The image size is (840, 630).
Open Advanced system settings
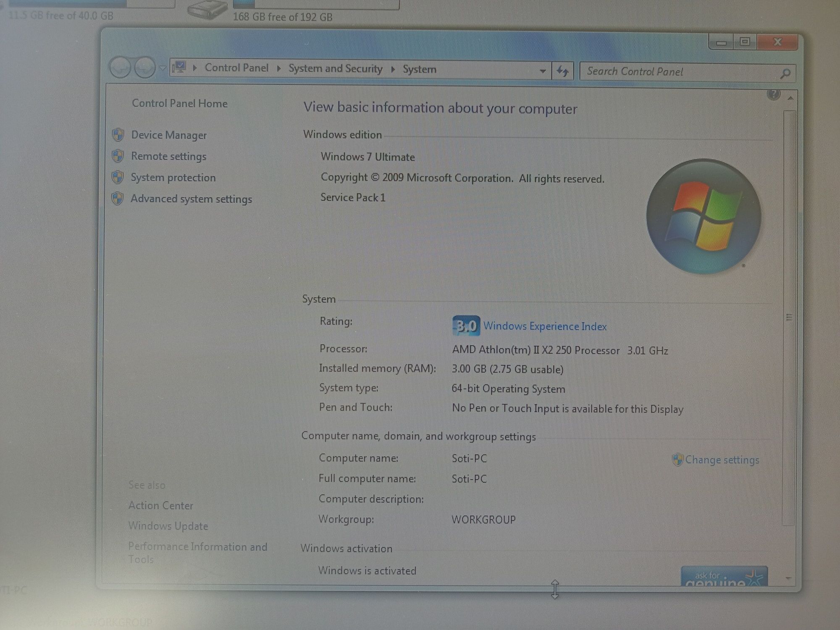pyautogui.click(x=191, y=199)
